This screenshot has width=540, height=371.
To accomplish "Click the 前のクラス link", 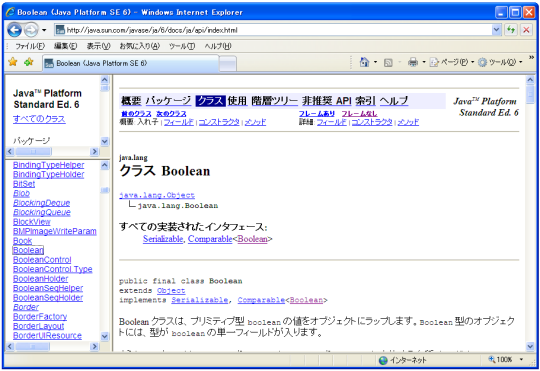I will pos(136,114).
